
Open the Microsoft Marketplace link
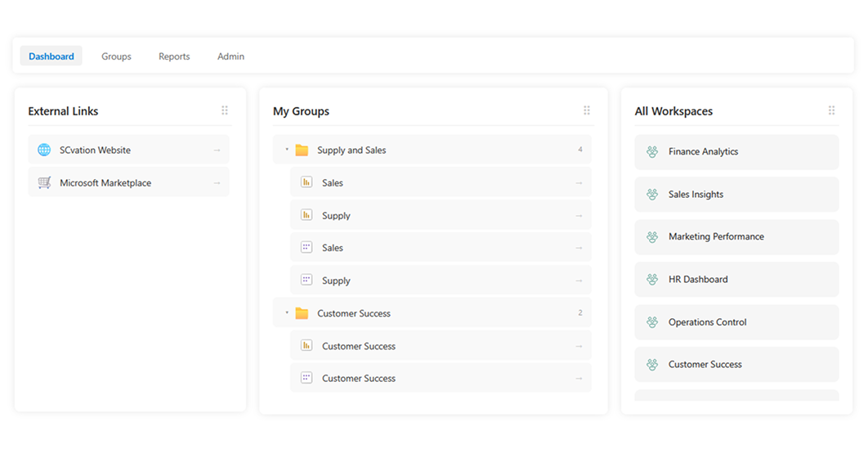[128, 182]
